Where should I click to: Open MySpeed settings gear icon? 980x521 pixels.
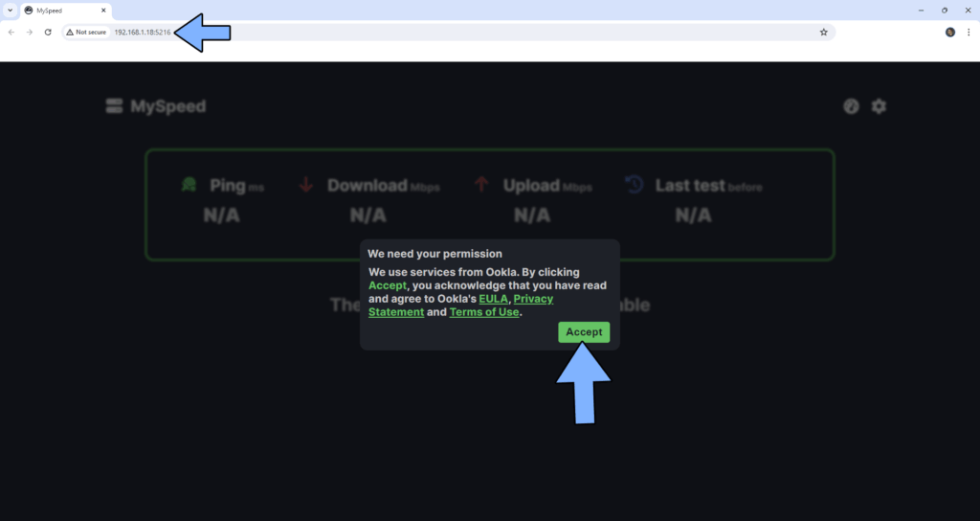pyautogui.click(x=879, y=106)
